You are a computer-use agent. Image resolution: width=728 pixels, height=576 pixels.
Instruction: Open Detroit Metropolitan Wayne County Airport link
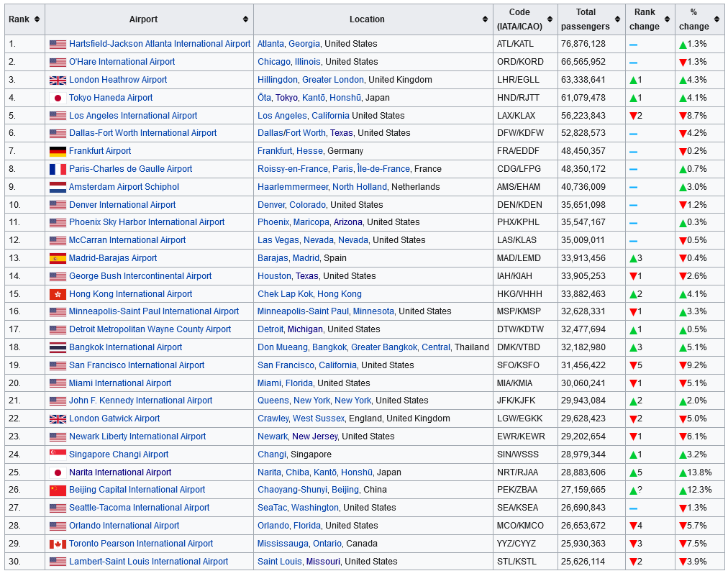pyautogui.click(x=150, y=329)
